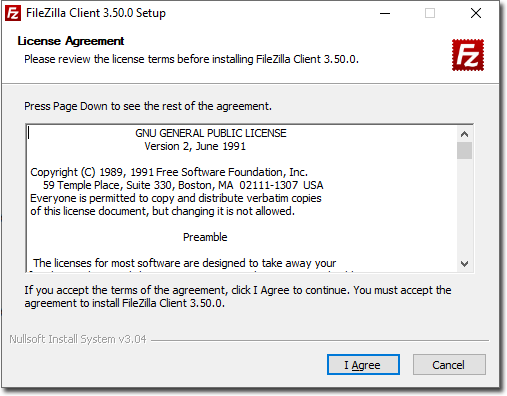Click the FileZilla Client 3.50.0 Setup title
This screenshot has width=507, height=396.
pyautogui.click(x=96, y=13)
